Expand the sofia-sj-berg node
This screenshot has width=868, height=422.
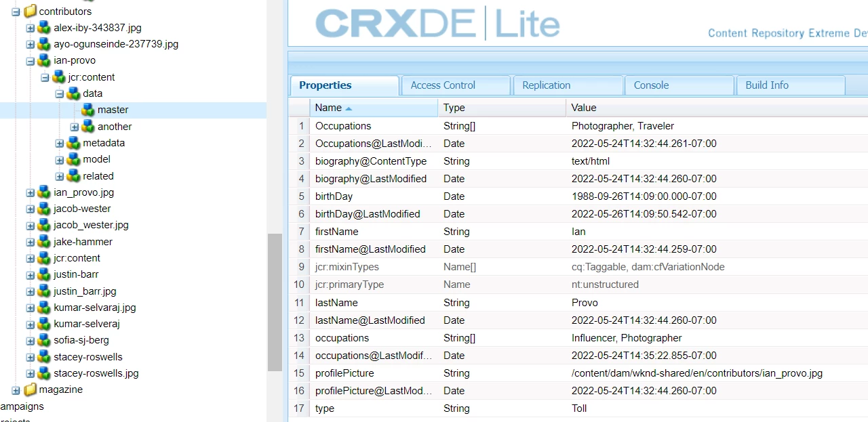pos(30,341)
